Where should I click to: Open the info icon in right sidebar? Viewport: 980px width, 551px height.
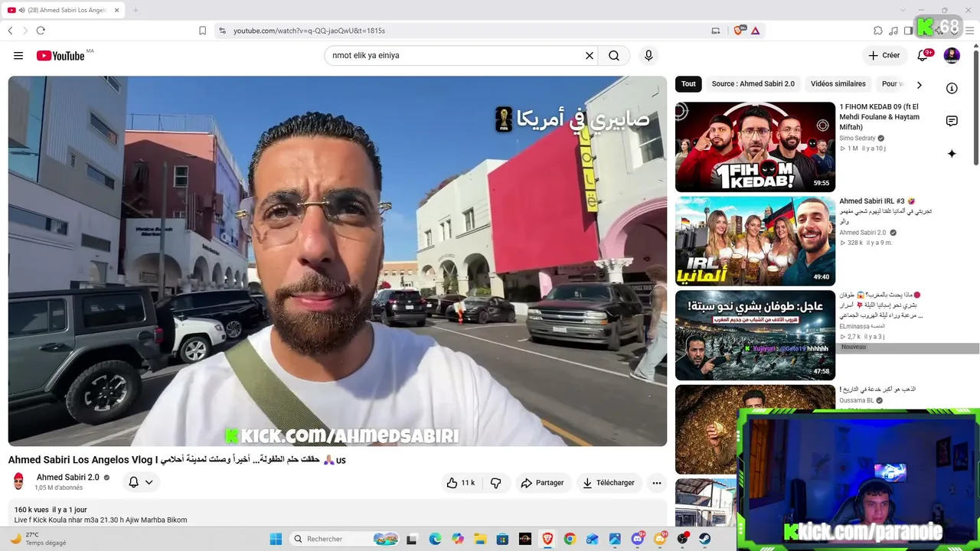[x=952, y=88]
